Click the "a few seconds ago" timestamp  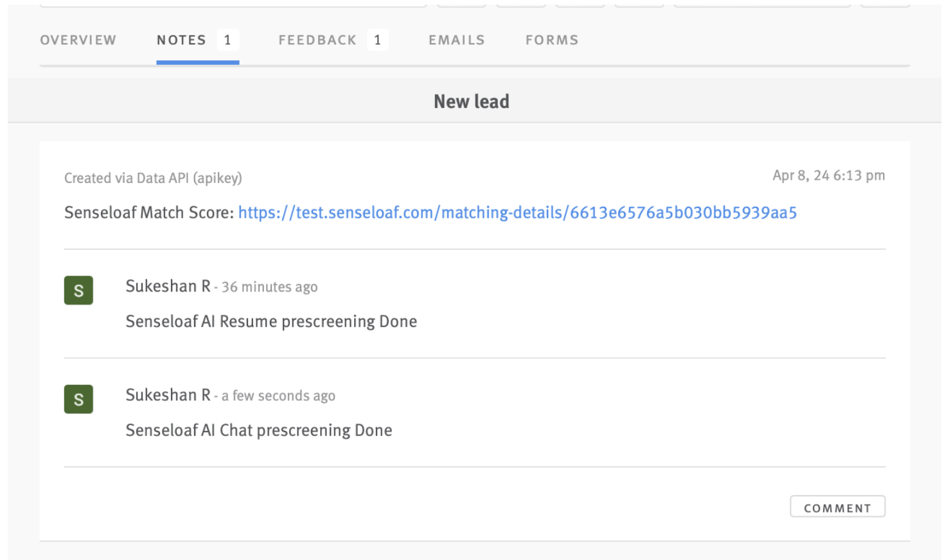click(x=278, y=396)
